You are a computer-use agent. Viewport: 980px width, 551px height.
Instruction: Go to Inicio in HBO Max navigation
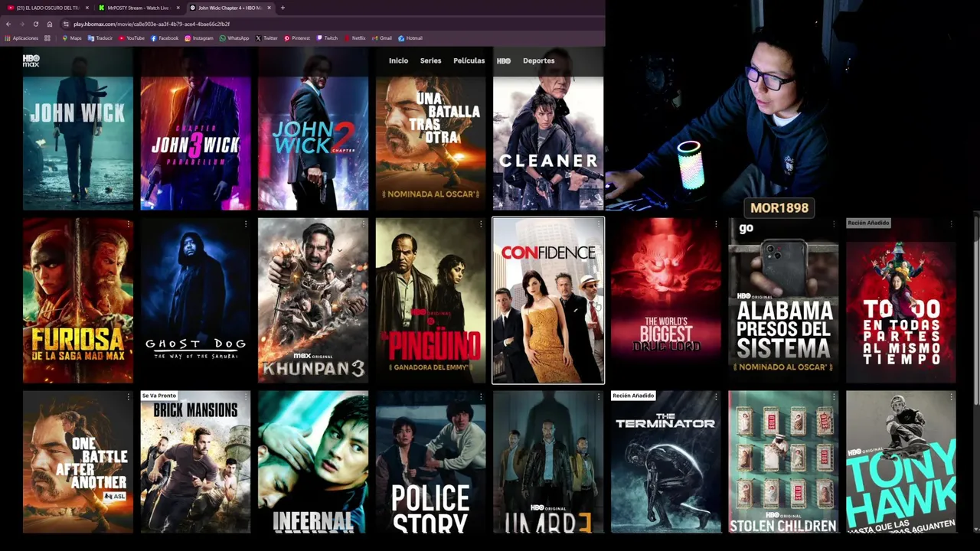(398, 60)
